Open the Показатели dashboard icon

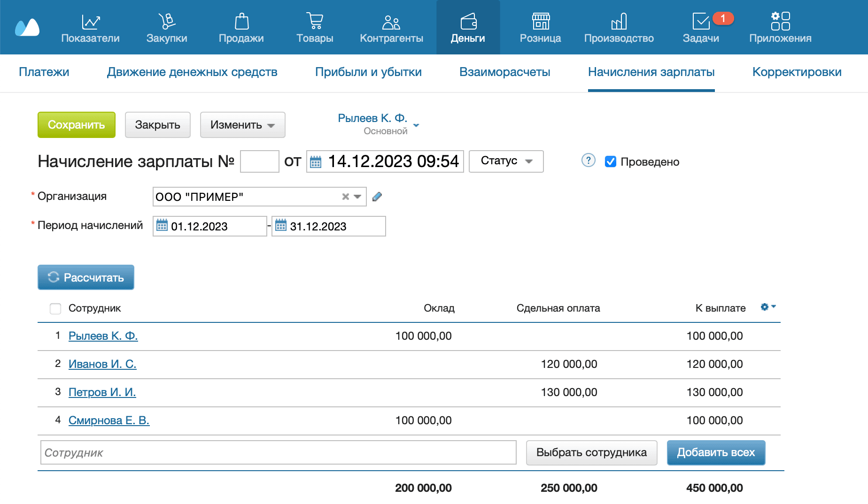[x=90, y=22]
